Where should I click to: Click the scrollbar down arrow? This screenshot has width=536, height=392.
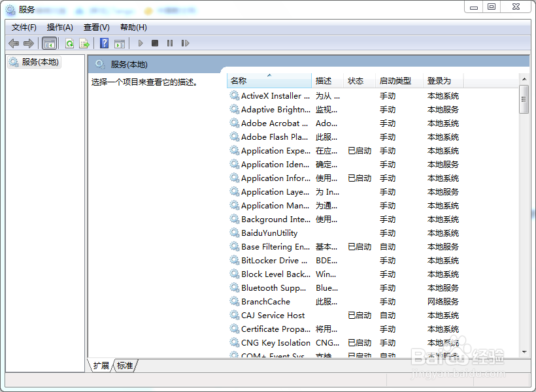pos(524,352)
